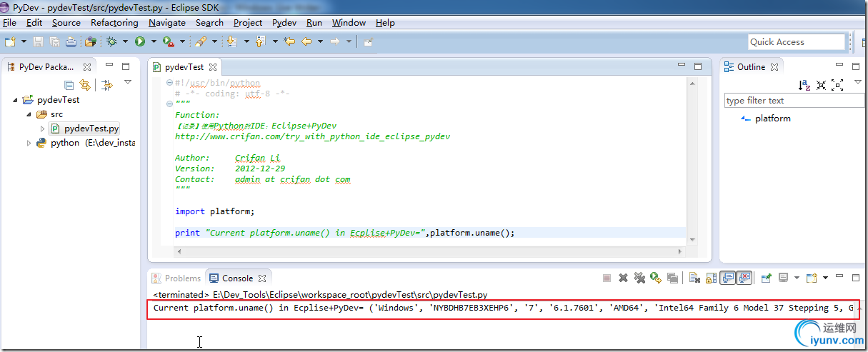
Task: Maximize the editor area
Action: click(x=698, y=66)
